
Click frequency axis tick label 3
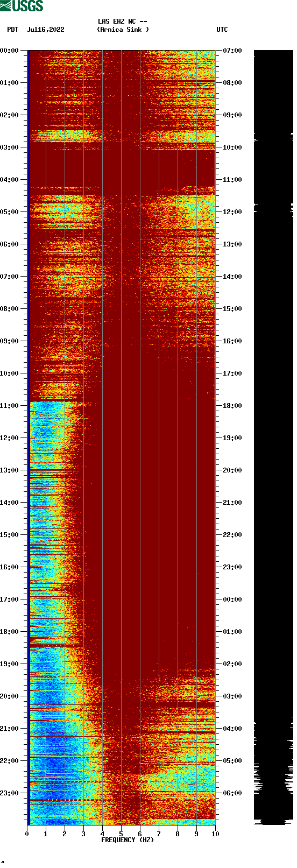[x=83, y=834]
